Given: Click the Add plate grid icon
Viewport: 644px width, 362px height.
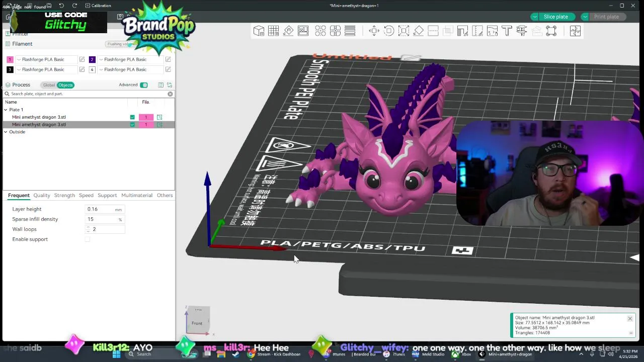Looking at the screenshot, I should (x=274, y=31).
